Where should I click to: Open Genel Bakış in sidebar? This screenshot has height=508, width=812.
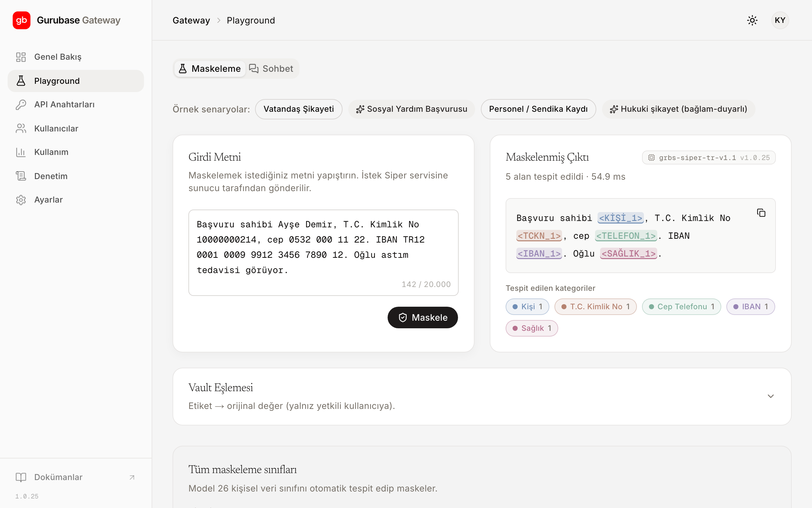[x=76, y=57]
